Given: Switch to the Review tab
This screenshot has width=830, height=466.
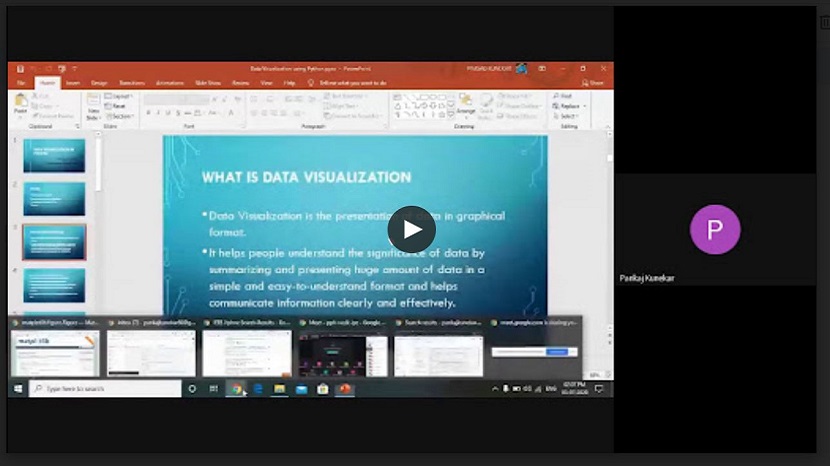Looking at the screenshot, I should click(x=240, y=83).
